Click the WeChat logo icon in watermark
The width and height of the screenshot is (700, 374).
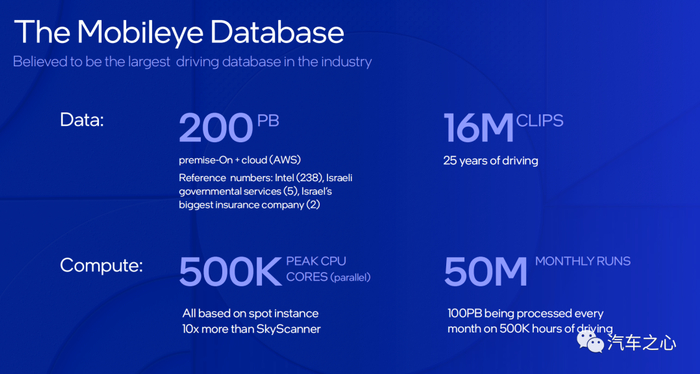point(591,342)
